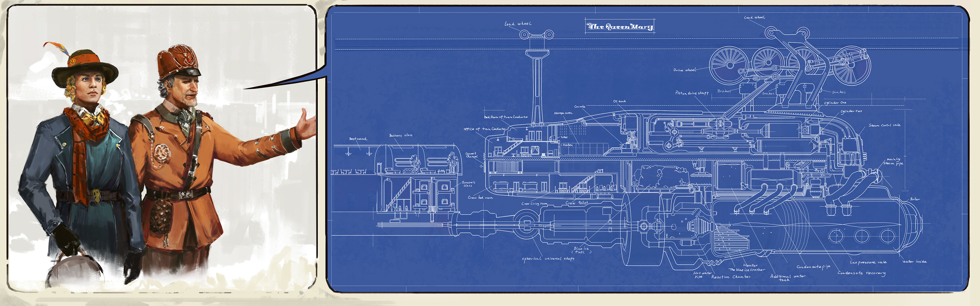Click the 'Steam Contrl vale' label

[x=885, y=125]
